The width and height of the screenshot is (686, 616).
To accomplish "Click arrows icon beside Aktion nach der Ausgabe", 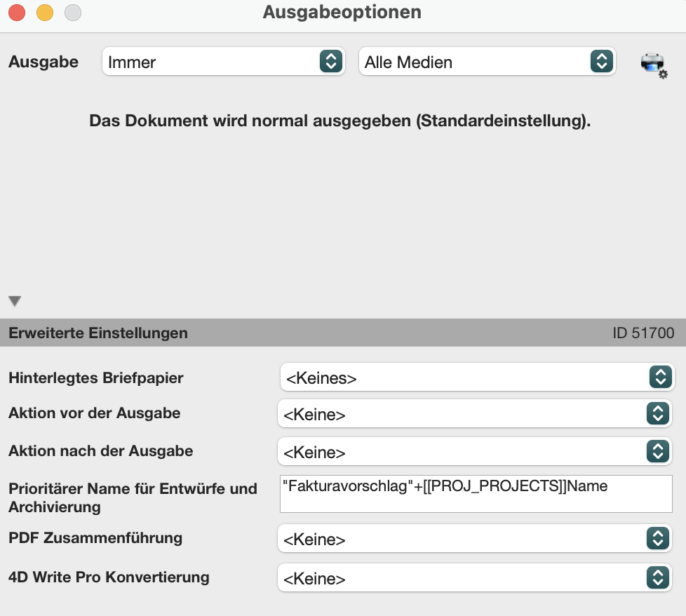I will (x=658, y=451).
